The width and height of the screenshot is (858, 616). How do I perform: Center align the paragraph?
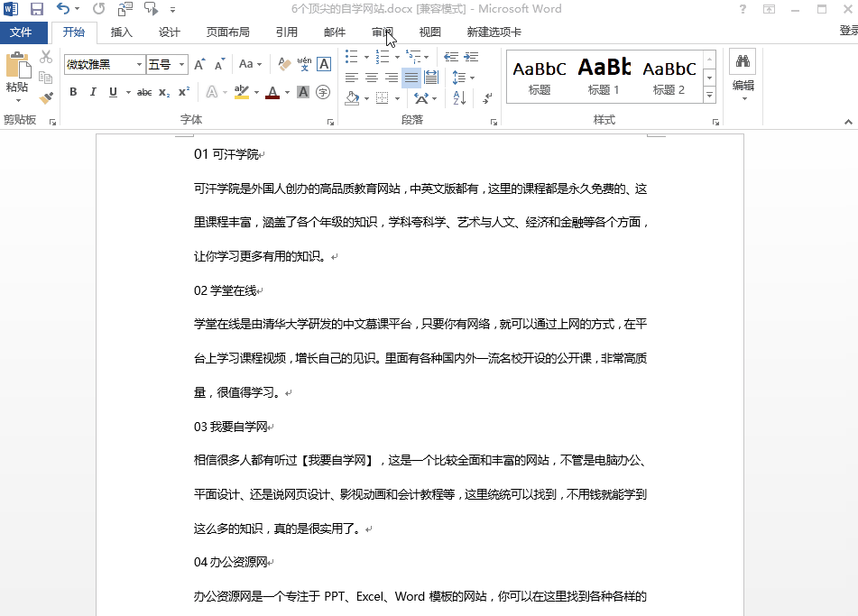tap(372, 78)
